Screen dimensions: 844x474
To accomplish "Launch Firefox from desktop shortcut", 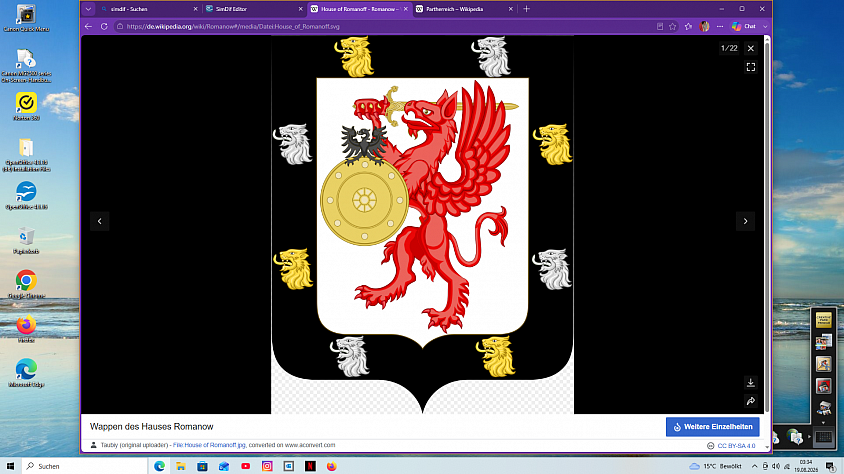I will point(26,329).
